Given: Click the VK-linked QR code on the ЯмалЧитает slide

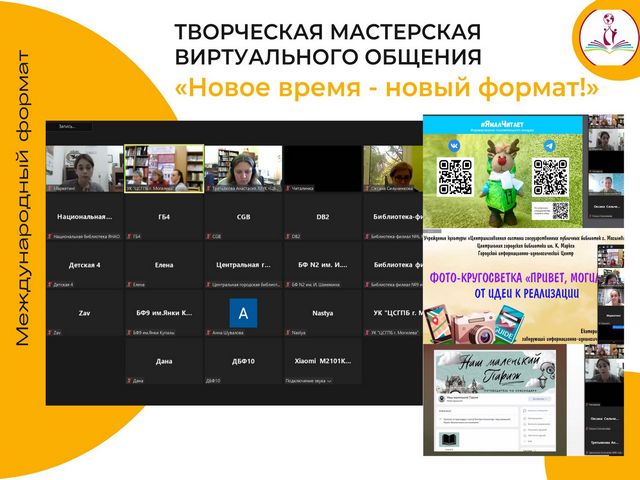Looking at the screenshot, I should pyautogui.click(x=455, y=177).
